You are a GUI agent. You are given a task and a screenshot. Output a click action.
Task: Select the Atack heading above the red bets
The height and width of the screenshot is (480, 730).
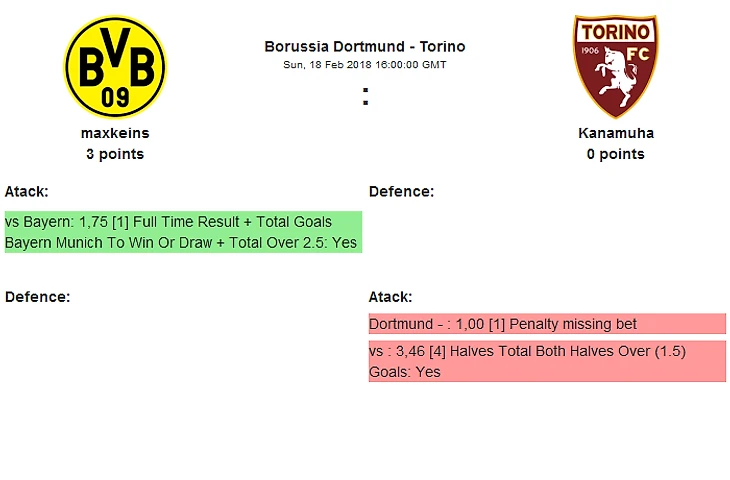coord(391,297)
